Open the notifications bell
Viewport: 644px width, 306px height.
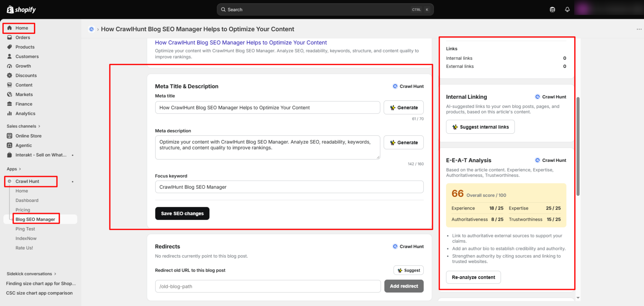click(x=567, y=9)
